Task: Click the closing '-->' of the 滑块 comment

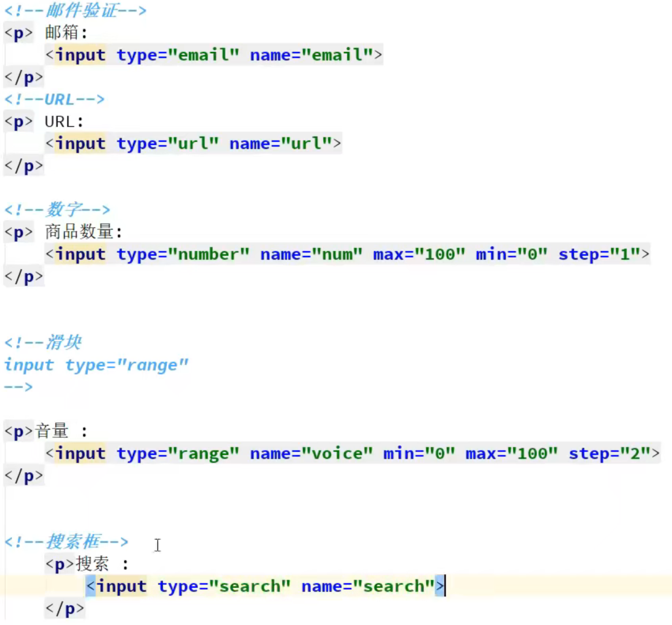Action: pyautogui.click(x=19, y=387)
